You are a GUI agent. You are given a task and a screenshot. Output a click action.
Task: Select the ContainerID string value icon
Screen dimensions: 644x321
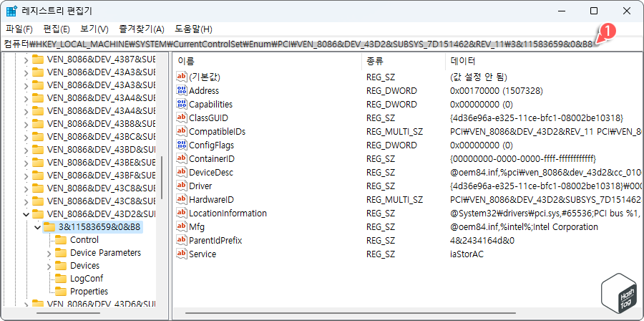tap(182, 158)
